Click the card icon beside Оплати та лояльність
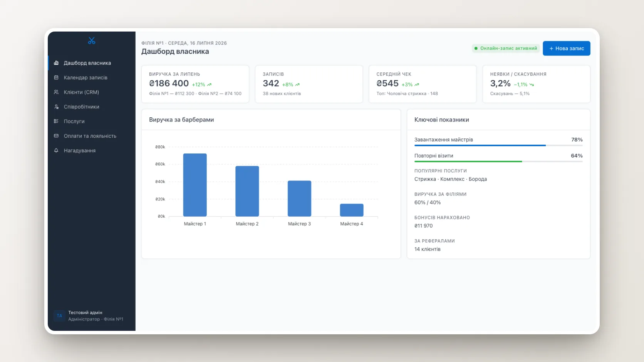This screenshot has width=644, height=362. (56, 136)
